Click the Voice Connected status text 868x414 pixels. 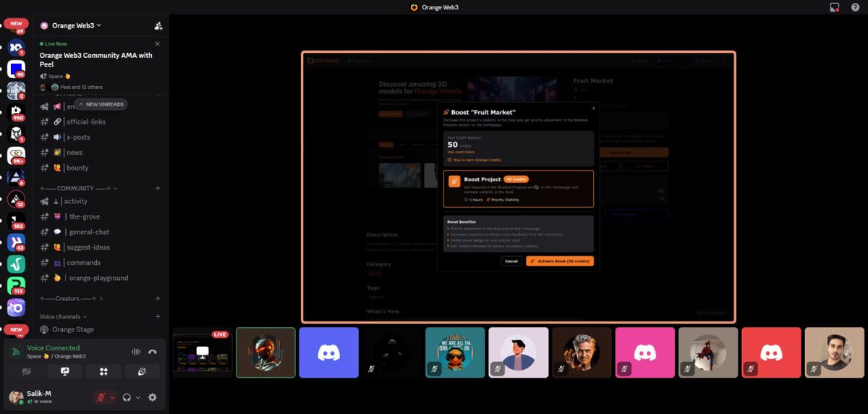pos(53,348)
